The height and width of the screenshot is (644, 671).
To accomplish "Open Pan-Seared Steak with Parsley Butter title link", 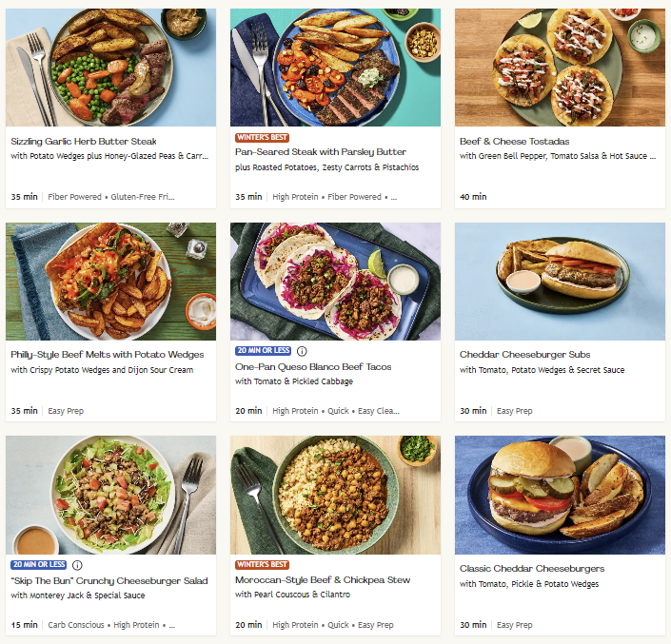I will coord(321,152).
